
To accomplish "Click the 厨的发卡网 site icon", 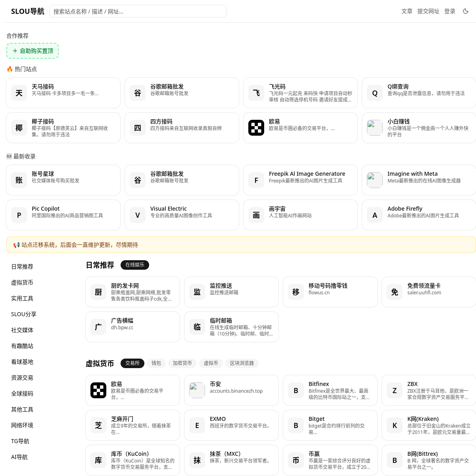I will tap(98, 292).
